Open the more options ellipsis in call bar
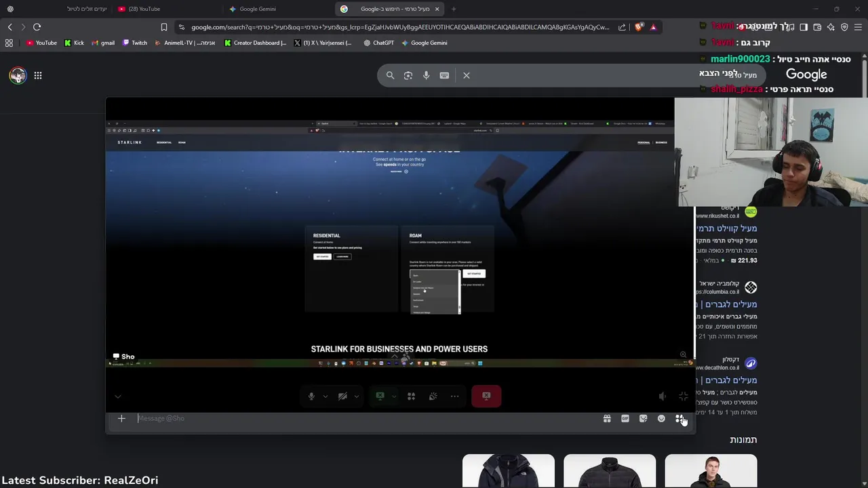 [x=455, y=396]
